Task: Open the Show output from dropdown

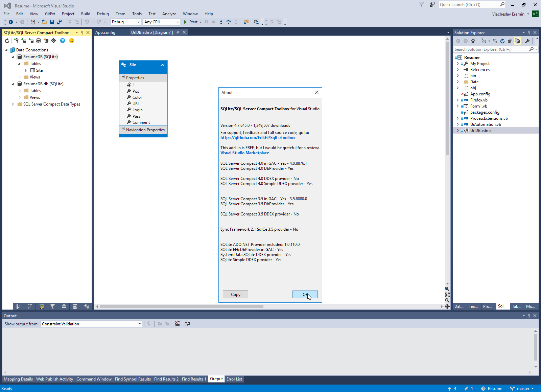Action: [x=91, y=324]
